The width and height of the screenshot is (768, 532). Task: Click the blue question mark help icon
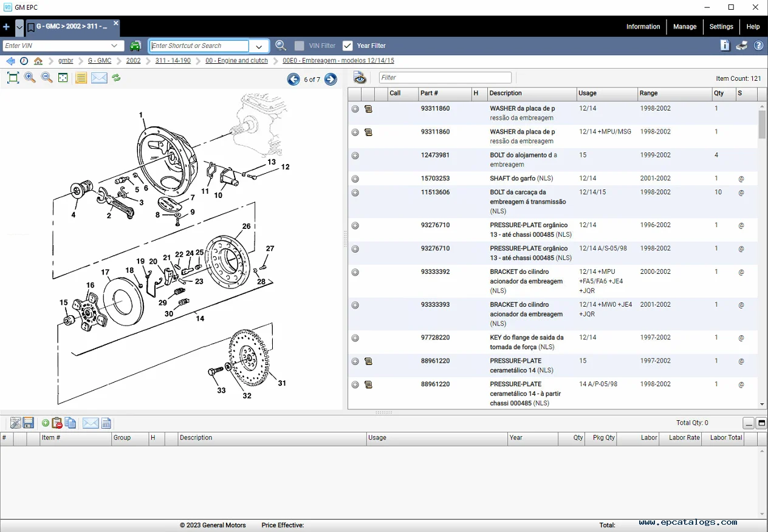(x=759, y=46)
